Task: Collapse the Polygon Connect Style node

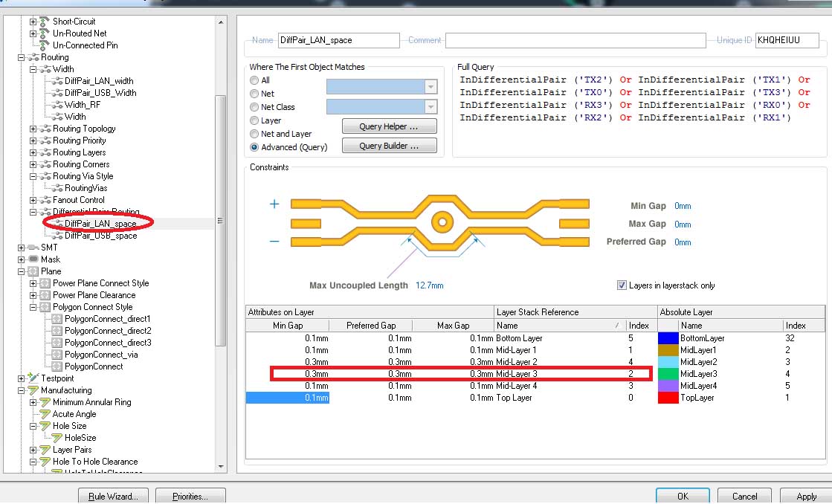Action: pyautogui.click(x=33, y=307)
